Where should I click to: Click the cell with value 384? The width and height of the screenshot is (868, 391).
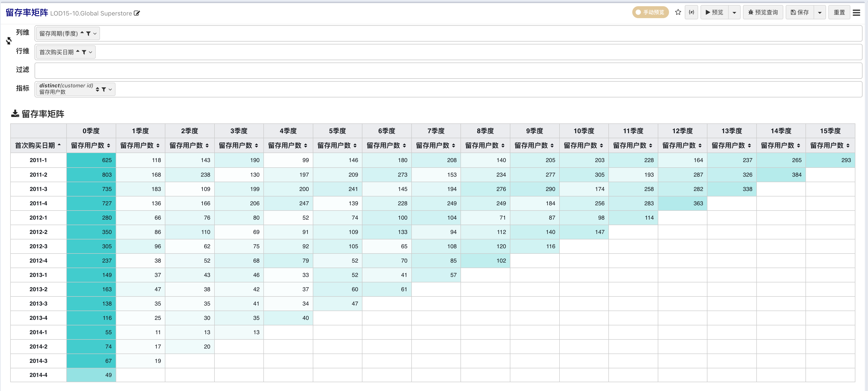point(781,174)
